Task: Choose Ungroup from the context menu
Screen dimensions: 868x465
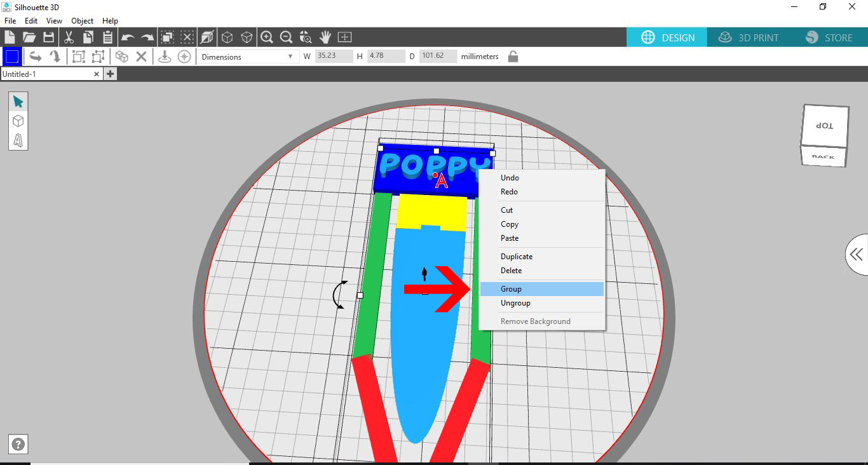Action: (542, 303)
